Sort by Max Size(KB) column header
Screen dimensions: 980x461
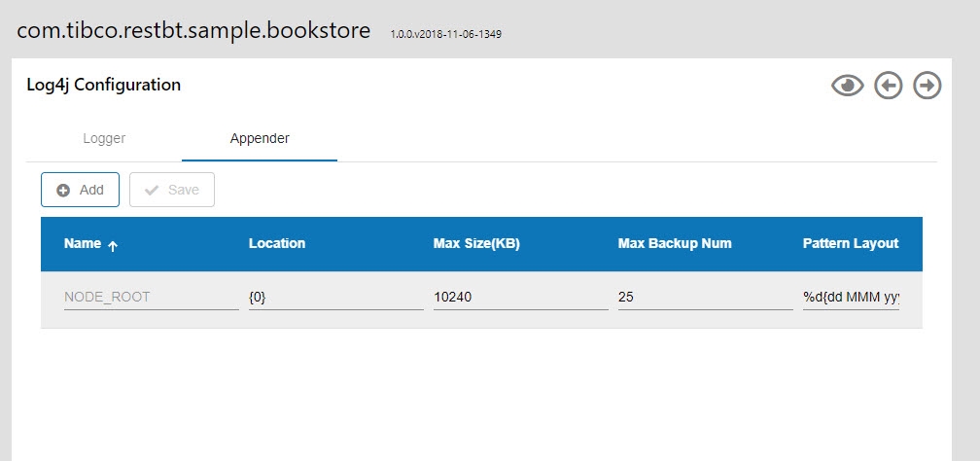click(x=476, y=244)
